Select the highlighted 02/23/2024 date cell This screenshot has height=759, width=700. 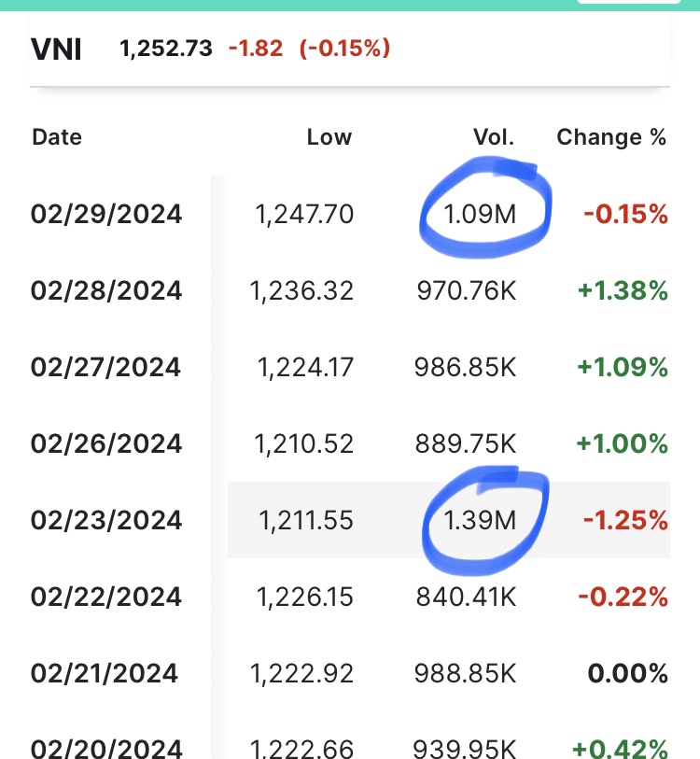pyautogui.click(x=106, y=520)
